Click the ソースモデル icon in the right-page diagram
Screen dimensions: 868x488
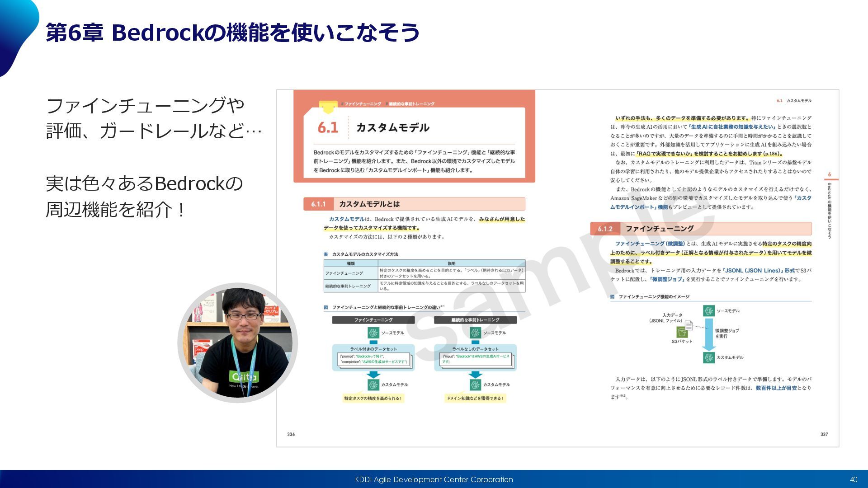708,311
